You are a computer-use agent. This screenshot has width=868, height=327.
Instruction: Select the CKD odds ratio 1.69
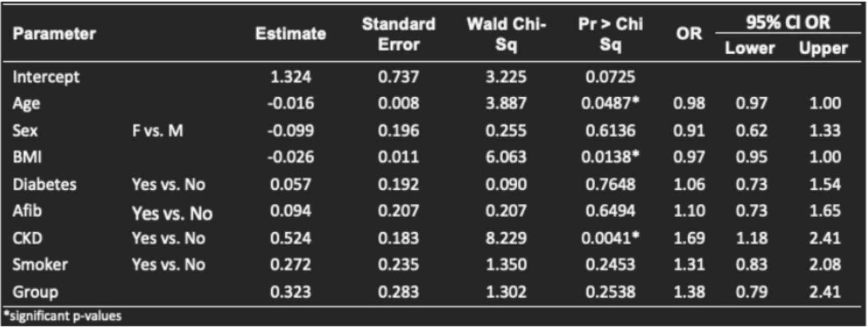click(689, 238)
